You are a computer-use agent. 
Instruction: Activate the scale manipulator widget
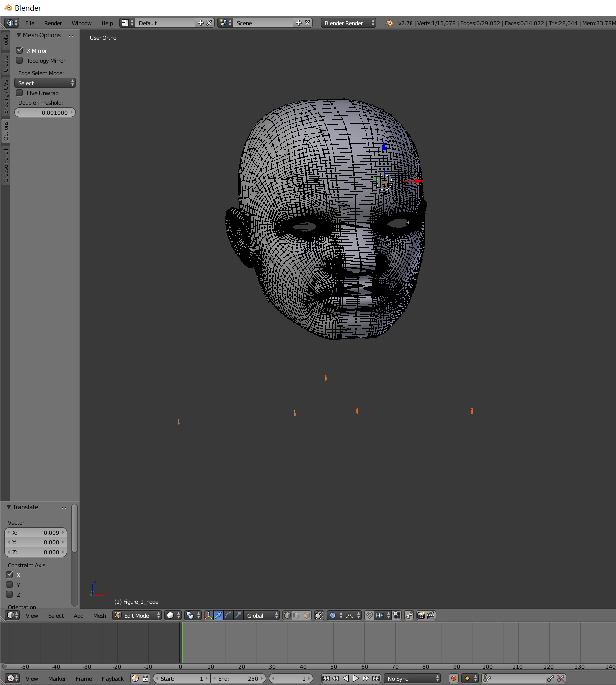click(x=238, y=615)
